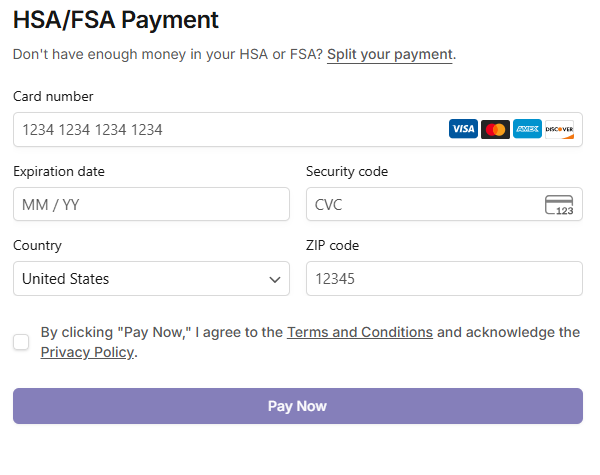Click the MM / YY expiration field
Screen dimensions: 600x475
click(x=150, y=205)
